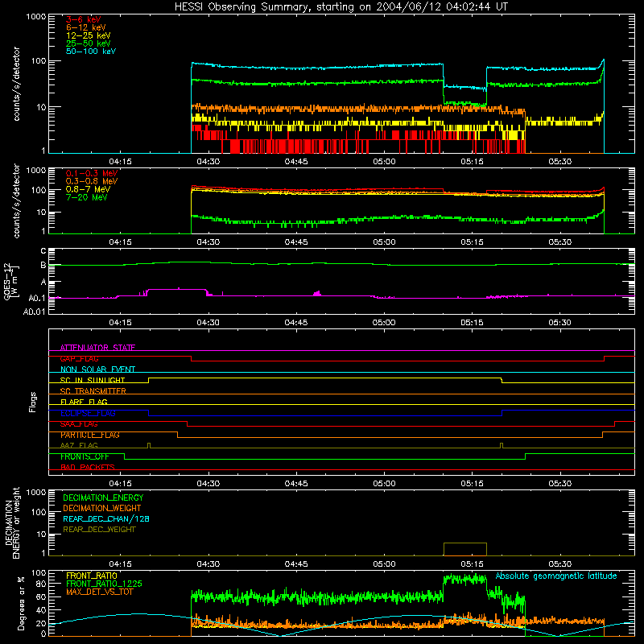Viewport: 644px width, 644px height.
Task: Click the MAX_DET_VS_TOT legend label
Action: 100,592
